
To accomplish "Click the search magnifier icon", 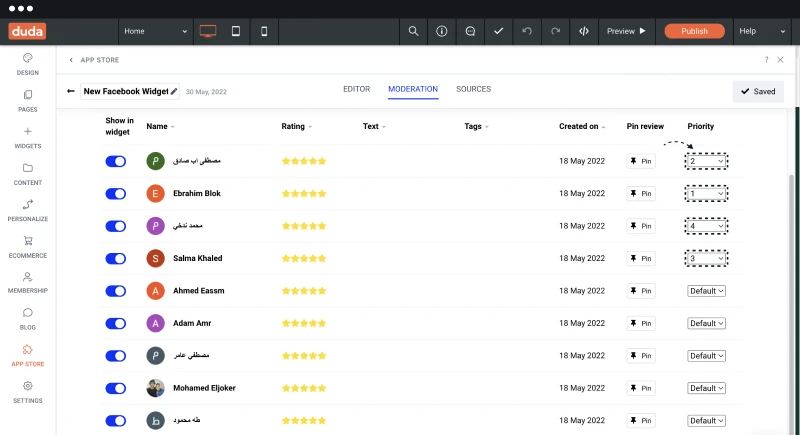I will point(413,31).
